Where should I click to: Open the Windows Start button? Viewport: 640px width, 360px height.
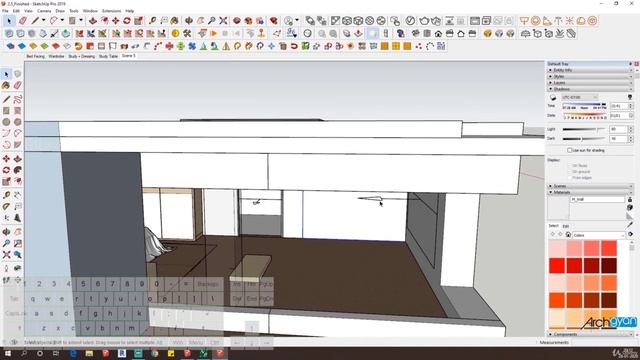(x=7, y=353)
